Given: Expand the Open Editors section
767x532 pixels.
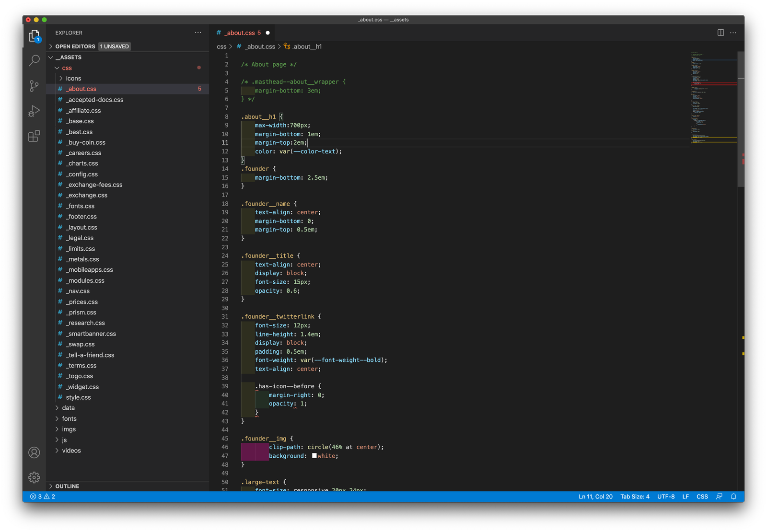Looking at the screenshot, I should click(x=75, y=46).
